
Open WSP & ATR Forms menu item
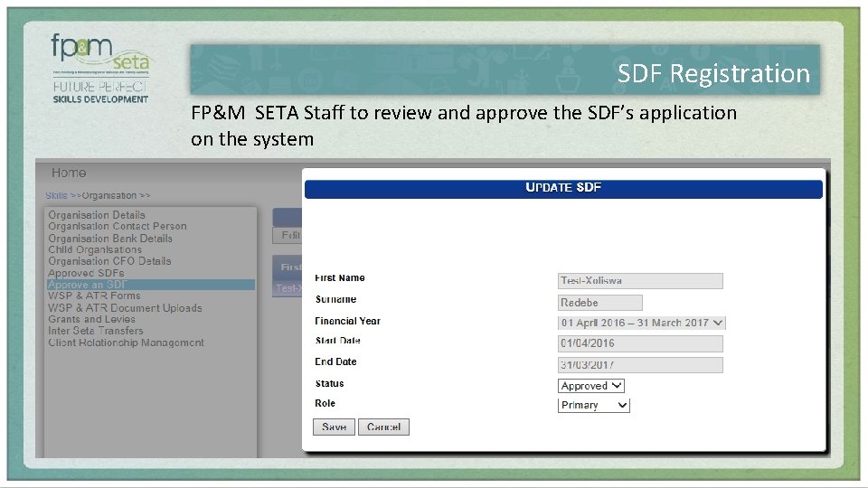point(94,296)
